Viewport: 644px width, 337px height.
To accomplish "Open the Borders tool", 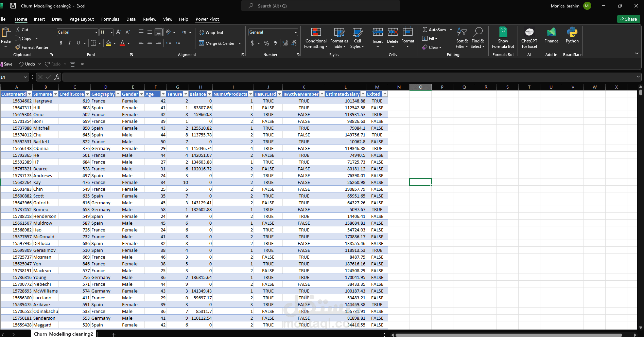I will [93, 43].
